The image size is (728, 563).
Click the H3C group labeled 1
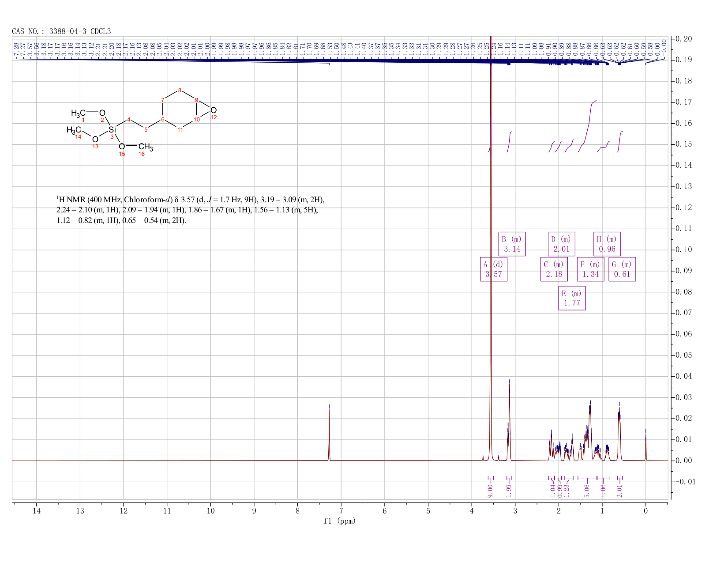click(78, 113)
